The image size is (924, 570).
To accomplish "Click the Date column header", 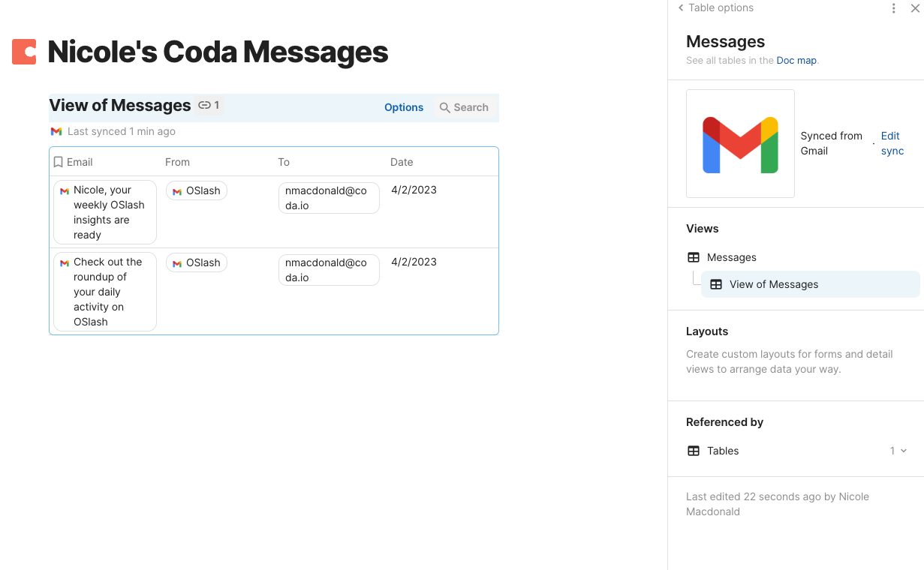I will tap(402, 162).
